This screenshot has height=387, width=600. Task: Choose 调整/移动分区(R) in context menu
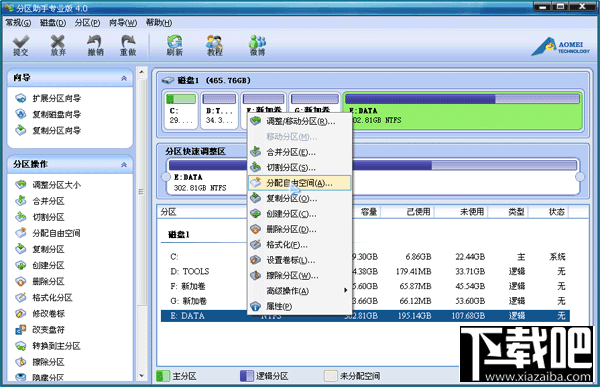(300, 121)
